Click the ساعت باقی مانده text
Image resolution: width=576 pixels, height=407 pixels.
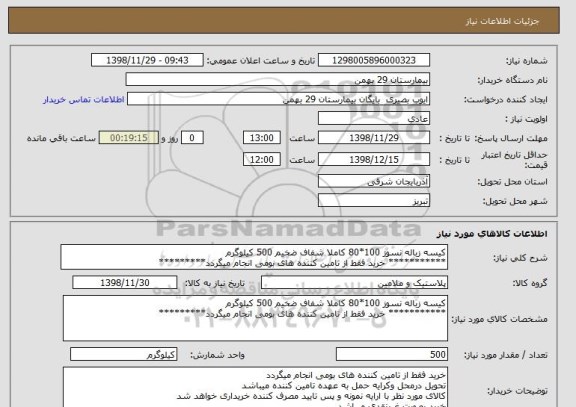(61, 138)
